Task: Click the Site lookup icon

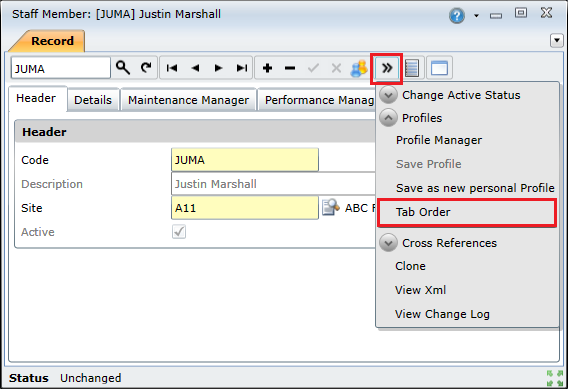Action: pos(330,208)
